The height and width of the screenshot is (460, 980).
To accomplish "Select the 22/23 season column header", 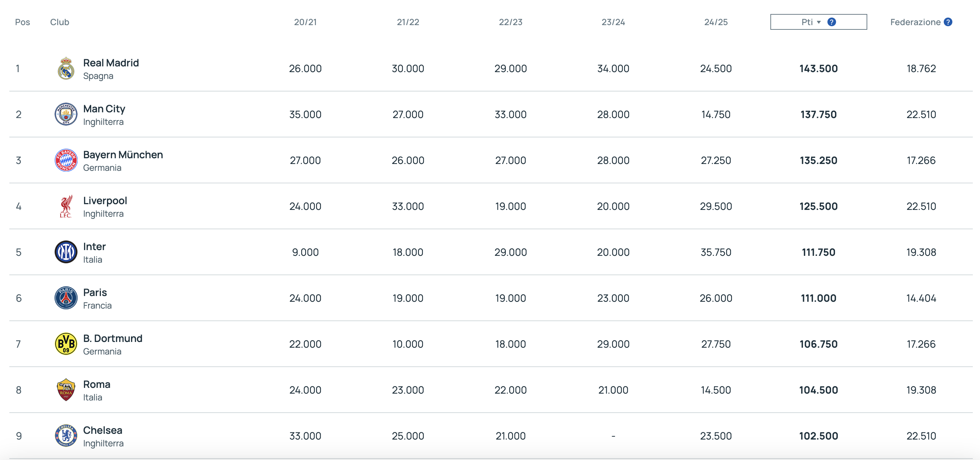I will pyautogui.click(x=510, y=22).
